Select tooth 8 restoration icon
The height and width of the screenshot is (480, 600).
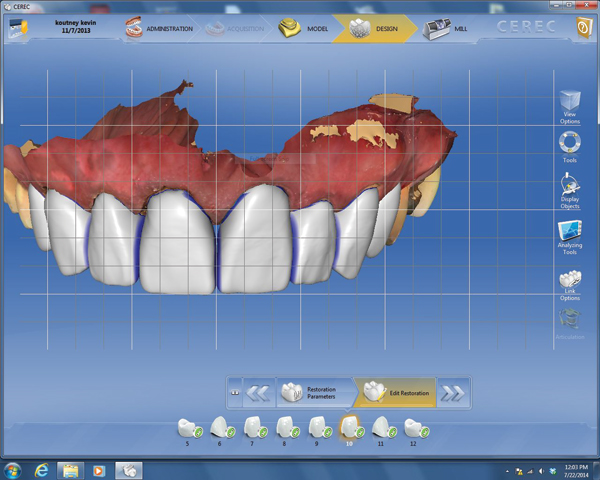[x=285, y=428]
